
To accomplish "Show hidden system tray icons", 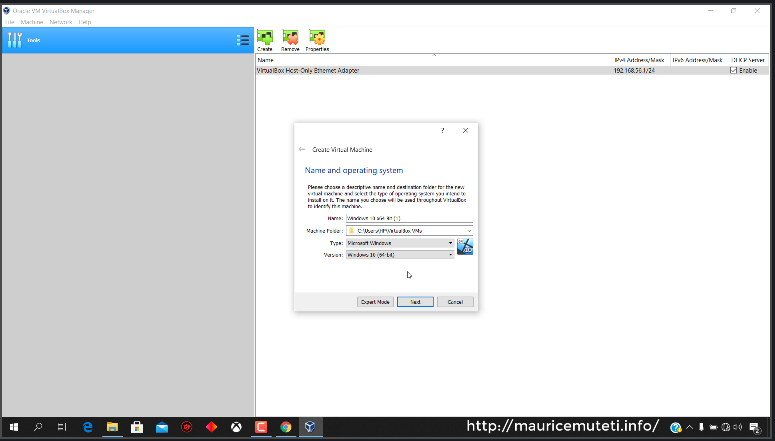I will click(x=689, y=427).
